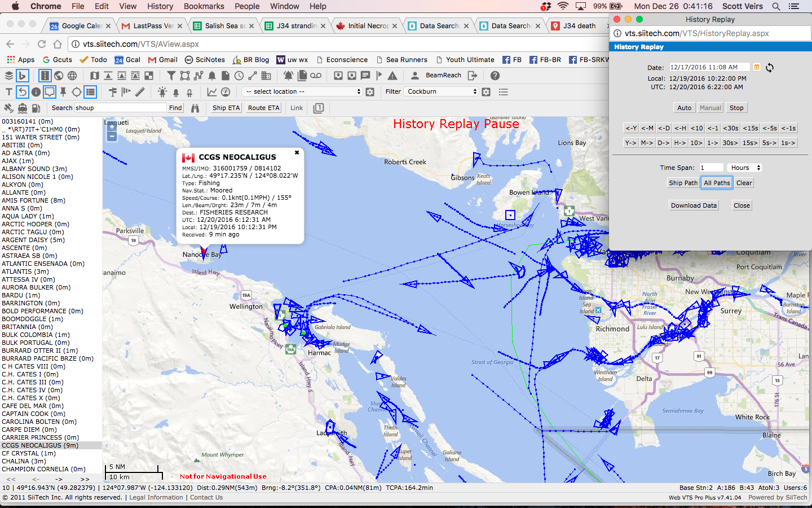Open the Filter dropdown showing Cockburn
Screen dimensions: 812x508
tap(442, 91)
